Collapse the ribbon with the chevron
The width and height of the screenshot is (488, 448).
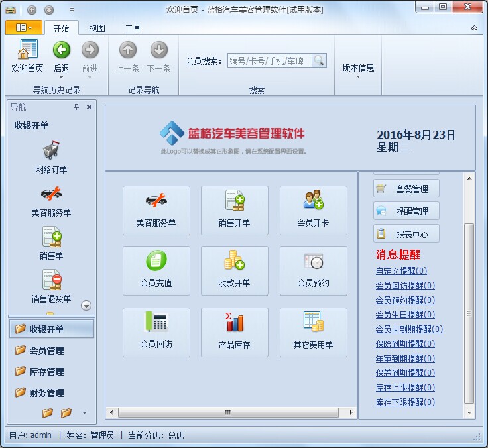(474, 28)
